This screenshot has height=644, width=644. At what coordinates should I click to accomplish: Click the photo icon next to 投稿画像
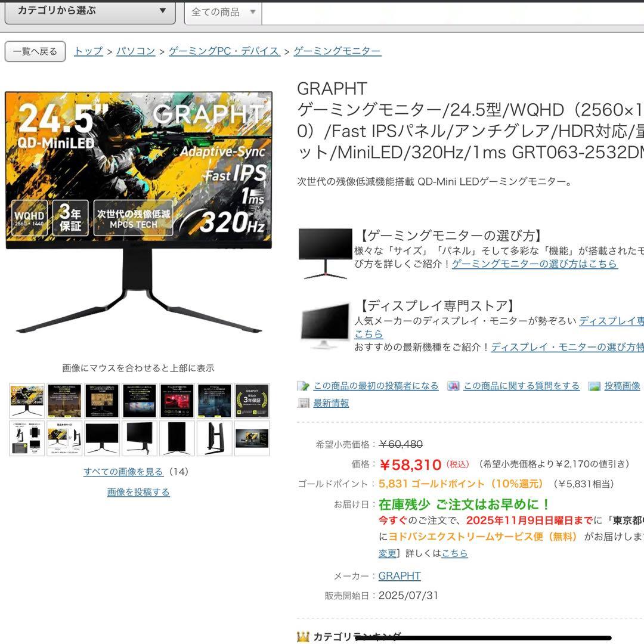(x=593, y=385)
